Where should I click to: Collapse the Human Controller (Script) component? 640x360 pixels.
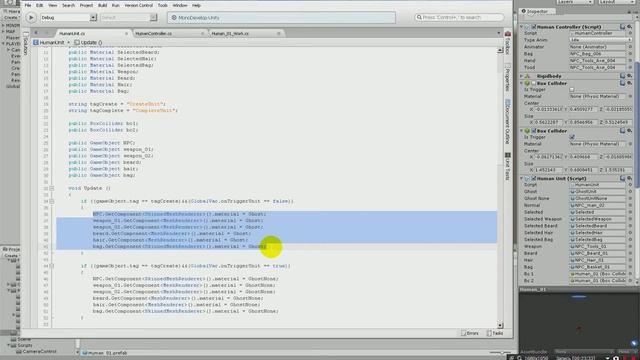[x=521, y=27]
